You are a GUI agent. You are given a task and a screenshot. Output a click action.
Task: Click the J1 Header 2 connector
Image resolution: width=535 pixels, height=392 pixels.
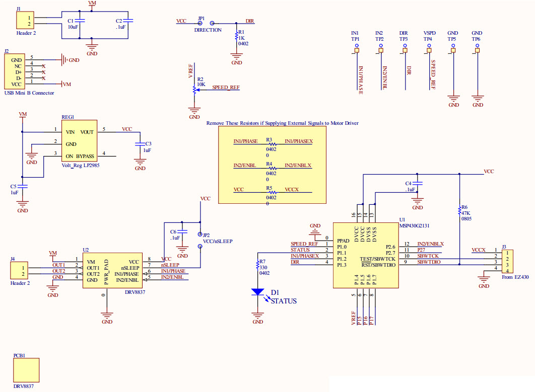(x=24, y=21)
